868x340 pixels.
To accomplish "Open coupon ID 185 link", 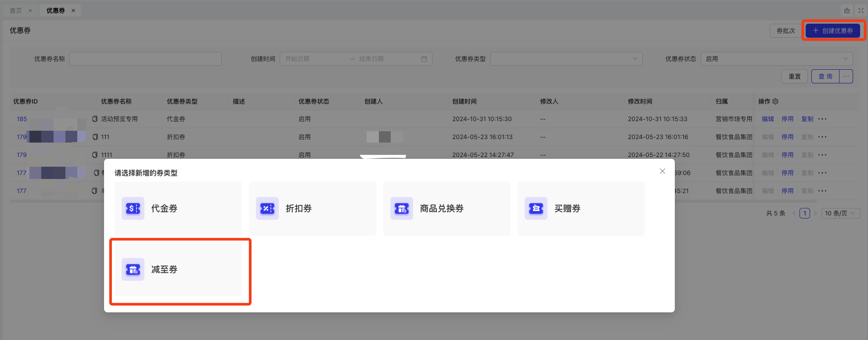I will pos(22,119).
